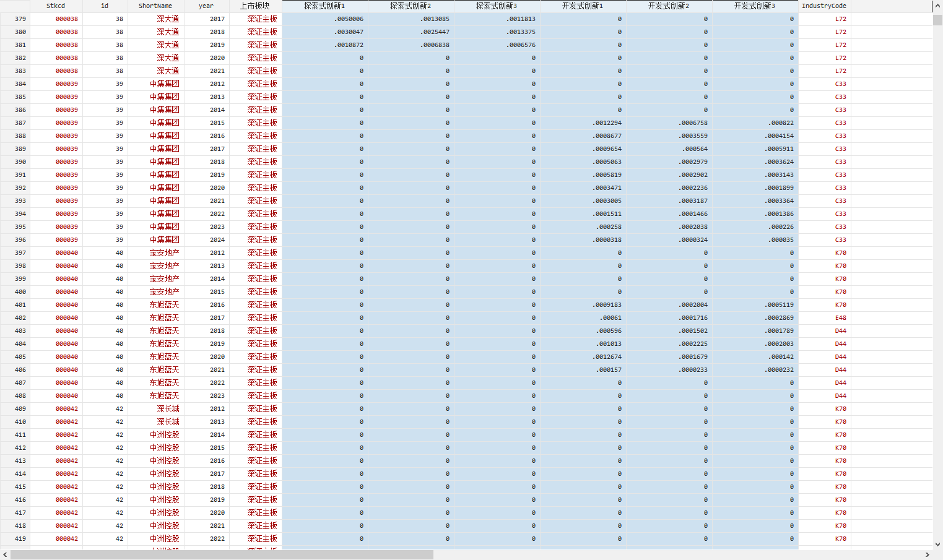Viewport: 943px width, 560px height.
Task: Click the scroll right arrow on horizontal scrollbar
Action: coord(928,555)
